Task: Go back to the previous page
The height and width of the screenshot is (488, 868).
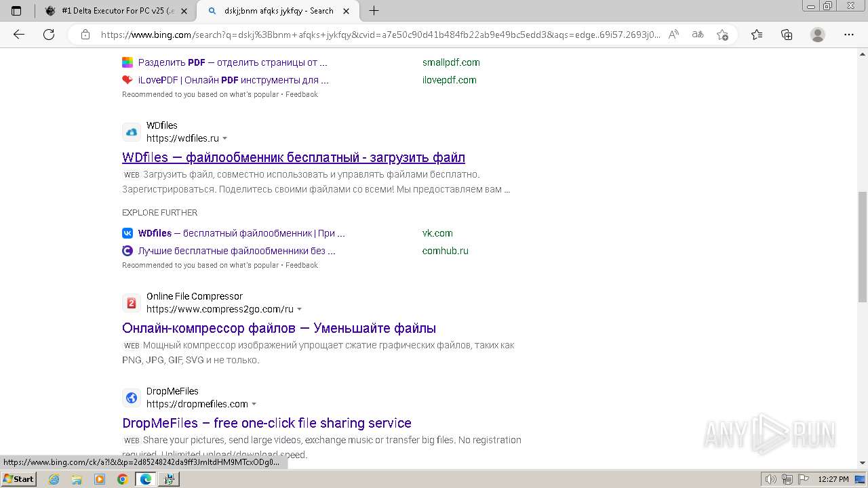Action: coord(19,35)
